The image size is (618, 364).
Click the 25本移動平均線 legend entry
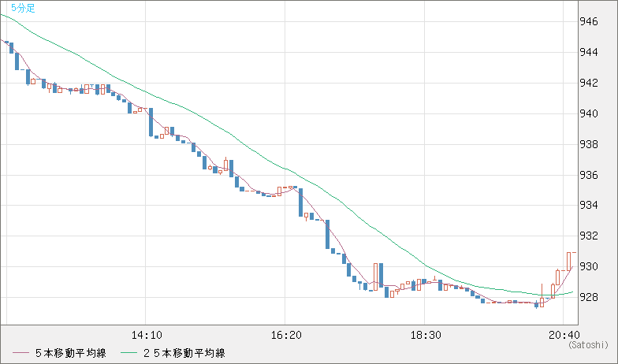(184, 353)
